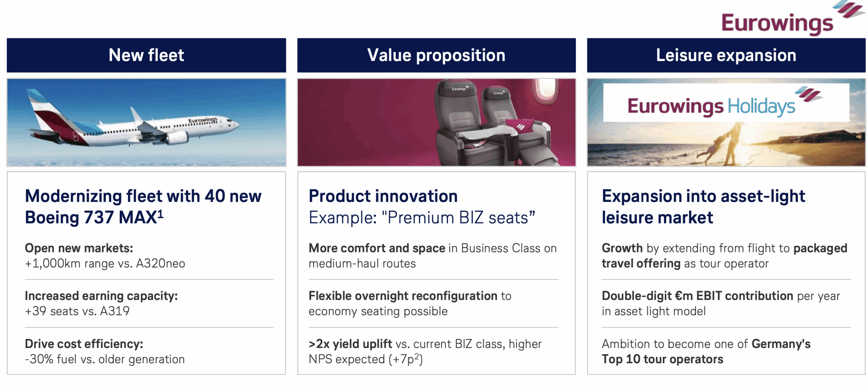Screen dimensions: 868x385
Task: Click the Increased earning capacity text
Action: click(x=101, y=296)
